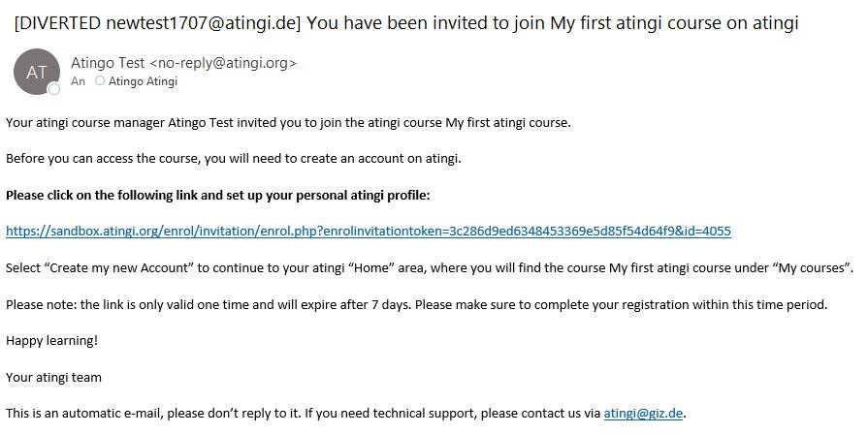Click the 7 days expiry note
The width and height of the screenshot is (868, 434).
[x=416, y=304]
